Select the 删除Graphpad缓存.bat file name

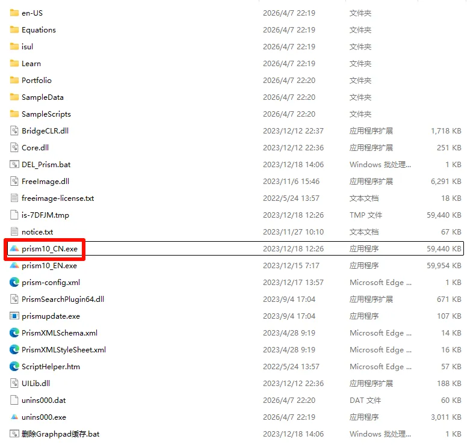60,434
